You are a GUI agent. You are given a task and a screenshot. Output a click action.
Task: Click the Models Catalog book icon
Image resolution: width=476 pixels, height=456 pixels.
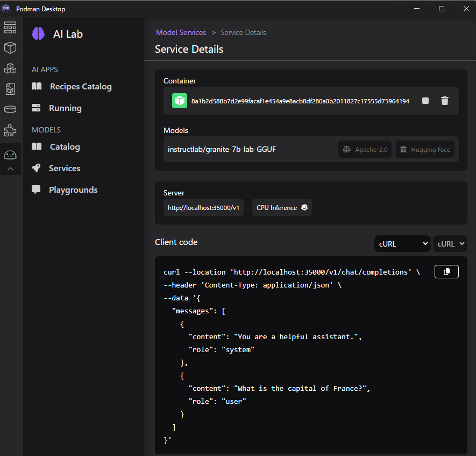(37, 147)
